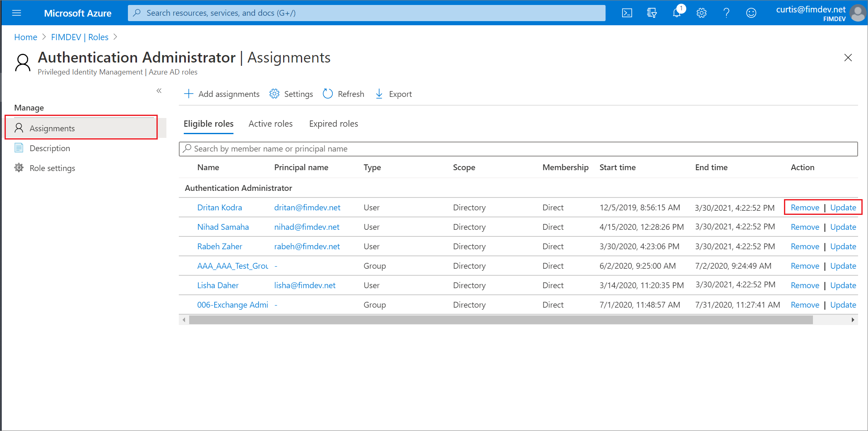Viewport: 868px width, 431px height.
Task: Update Nihad Samaha's assignment
Action: [843, 227]
